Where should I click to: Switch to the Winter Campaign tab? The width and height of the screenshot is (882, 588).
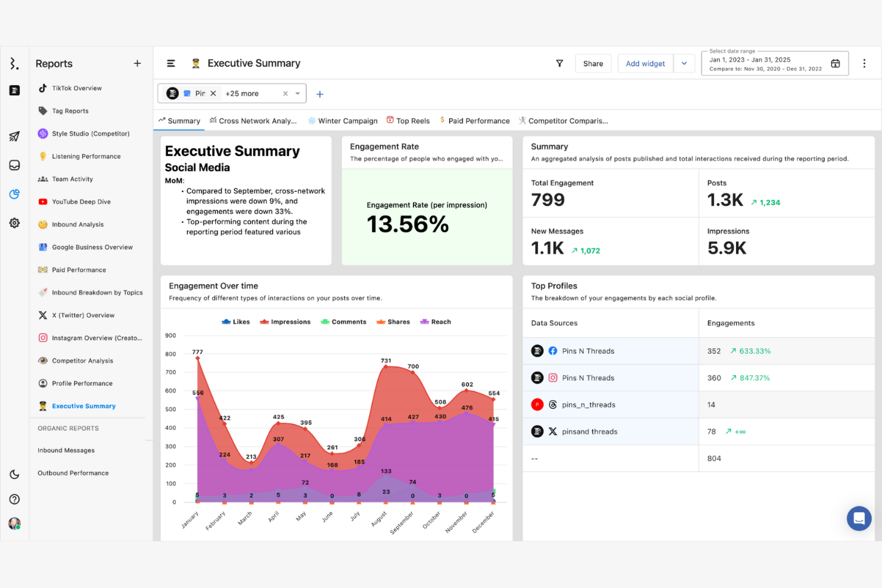click(x=343, y=120)
